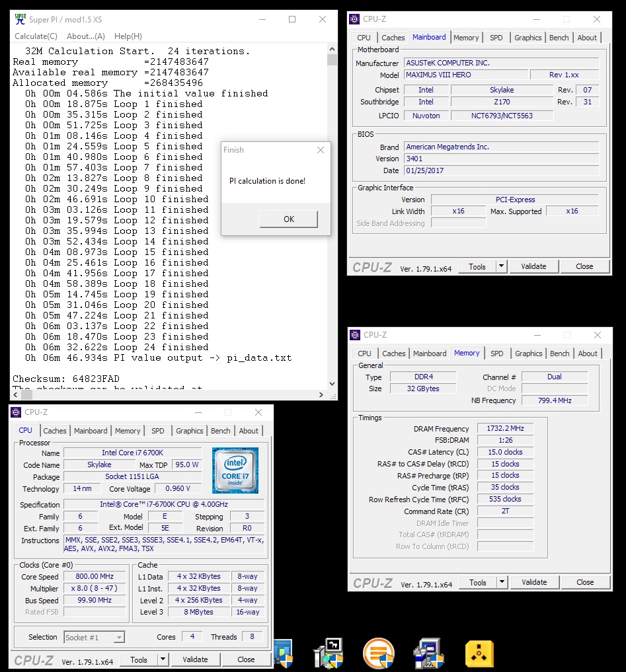This screenshot has height=672, width=626.
Task: Click the BIOS Version field 3401
Action: pyautogui.click(x=501, y=159)
